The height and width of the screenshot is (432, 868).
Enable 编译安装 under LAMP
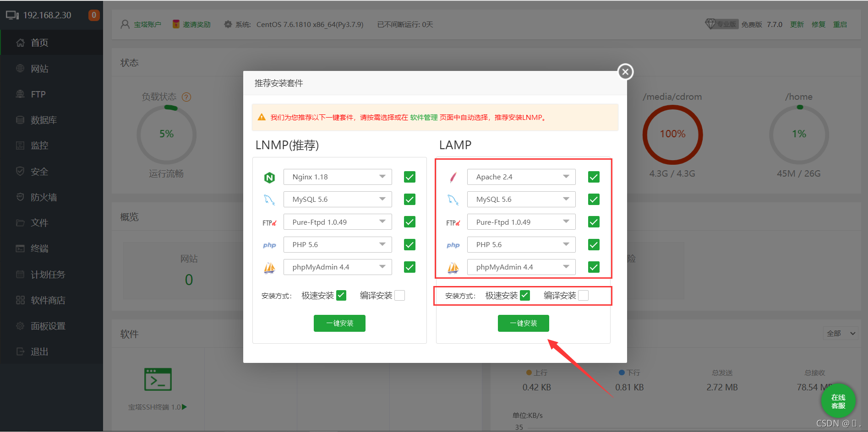tap(583, 296)
